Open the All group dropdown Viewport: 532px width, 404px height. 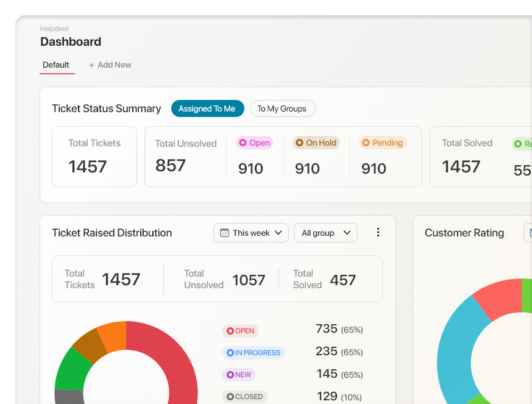click(x=325, y=233)
